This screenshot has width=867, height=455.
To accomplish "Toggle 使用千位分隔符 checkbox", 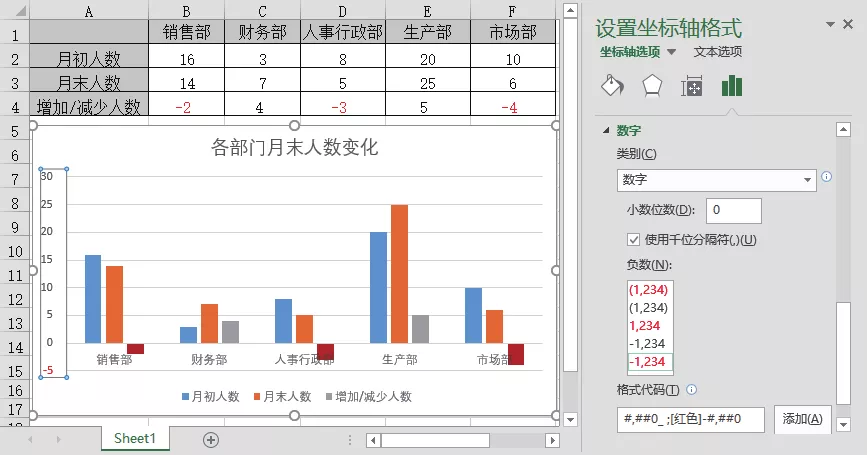I will tap(634, 239).
